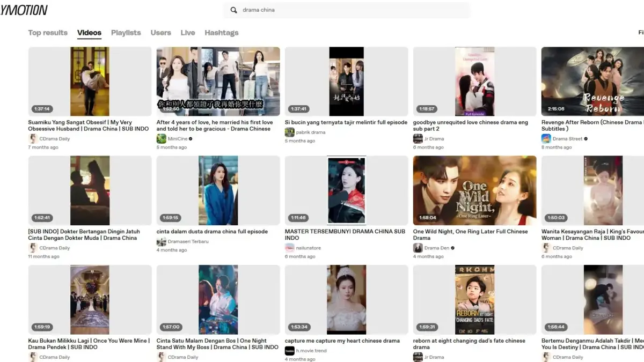Play Suamiku Yang Sangat Obsesif thumbnail

point(90,82)
